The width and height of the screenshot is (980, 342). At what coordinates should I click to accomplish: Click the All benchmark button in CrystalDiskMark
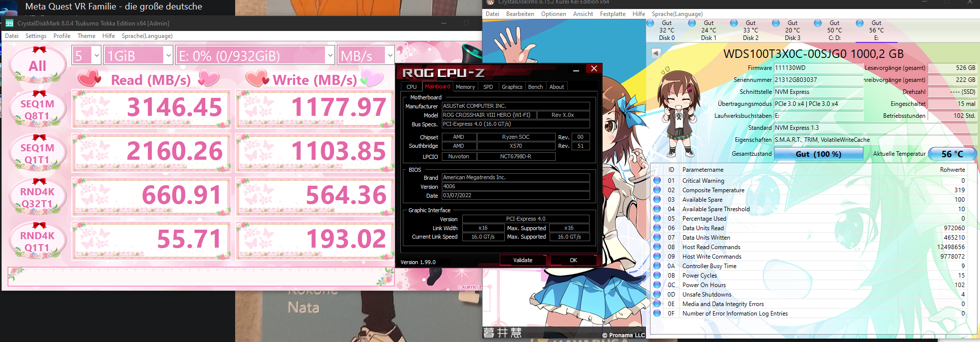[x=37, y=65]
